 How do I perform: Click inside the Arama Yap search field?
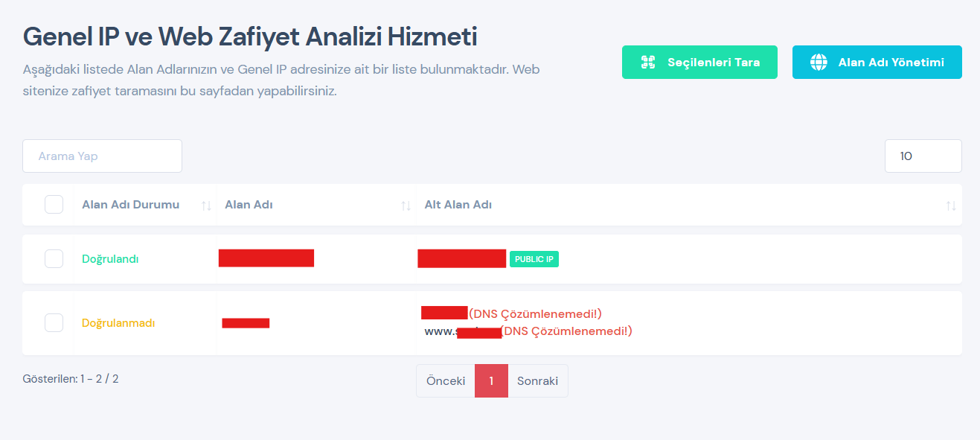pyautogui.click(x=102, y=156)
